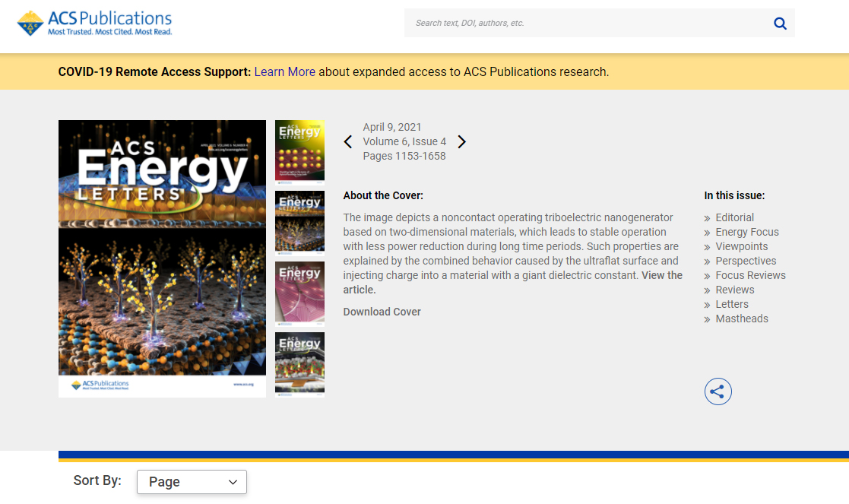Jump to Mastheads section
Viewport: 849px width, 504px height.
pyautogui.click(x=742, y=319)
